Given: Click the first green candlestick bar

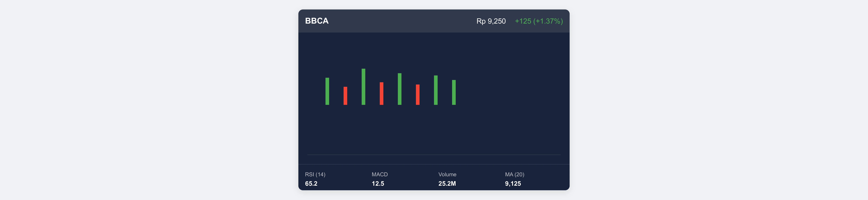Looking at the screenshot, I should [x=327, y=91].
